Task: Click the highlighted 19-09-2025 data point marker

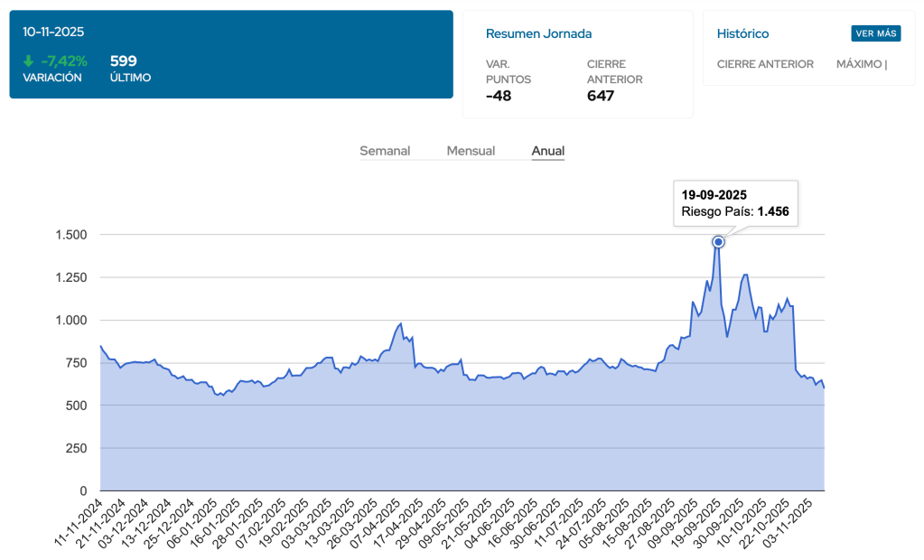Action: pyautogui.click(x=718, y=241)
